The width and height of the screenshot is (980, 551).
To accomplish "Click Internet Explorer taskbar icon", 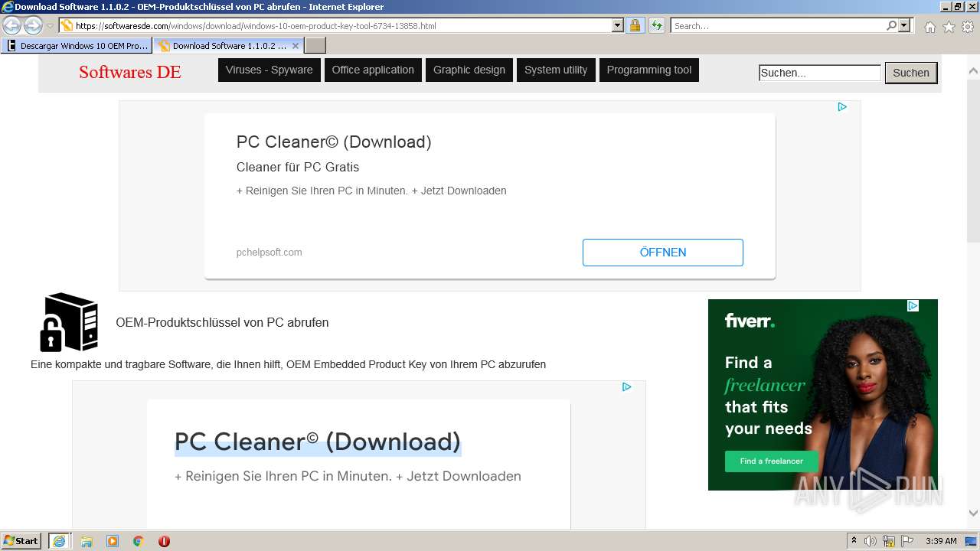I will [60, 541].
